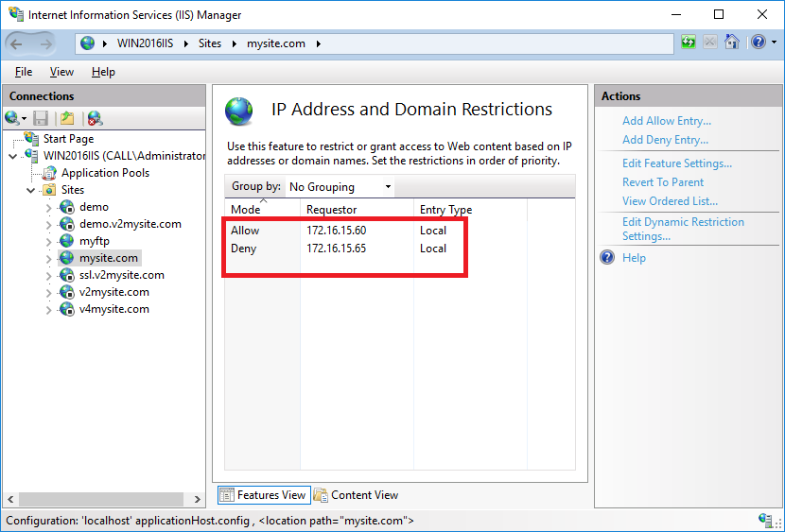
Task: Open Edit Feature Settings link
Action: coord(677,163)
